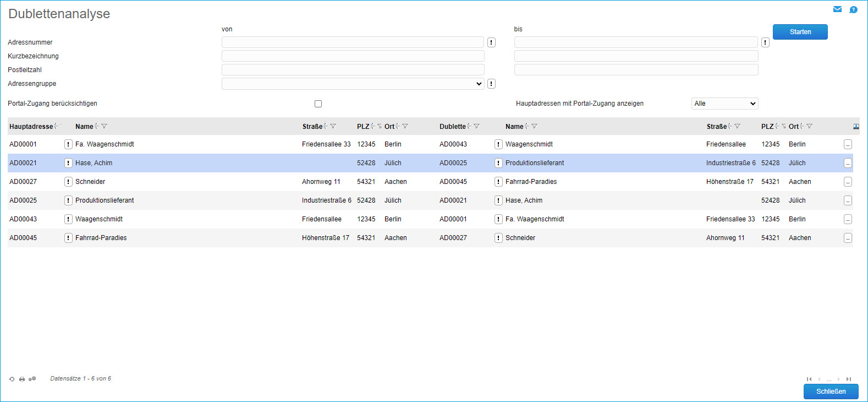Open the help speech bubble icon
This screenshot has width=868, height=402.
pos(853,9)
